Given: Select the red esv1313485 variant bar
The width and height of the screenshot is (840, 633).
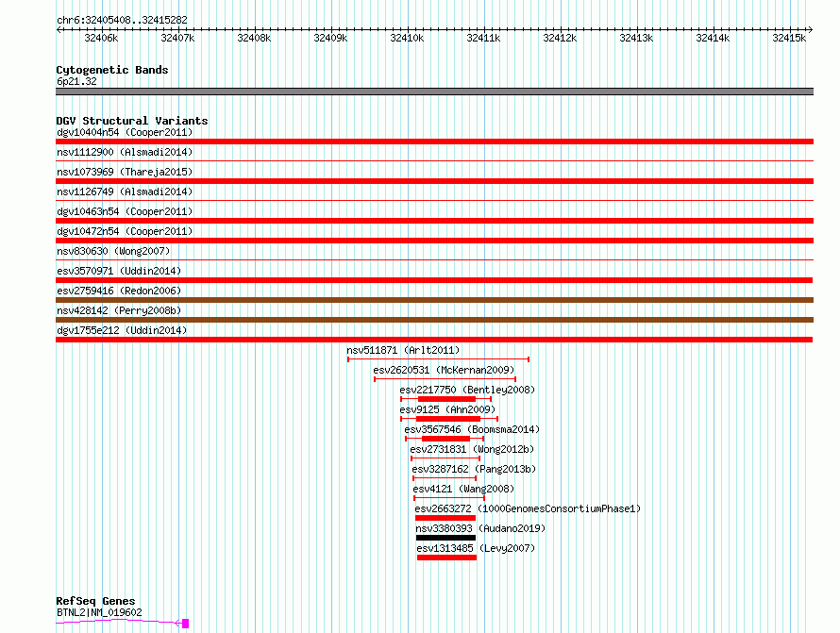Looking at the screenshot, I should [446, 558].
